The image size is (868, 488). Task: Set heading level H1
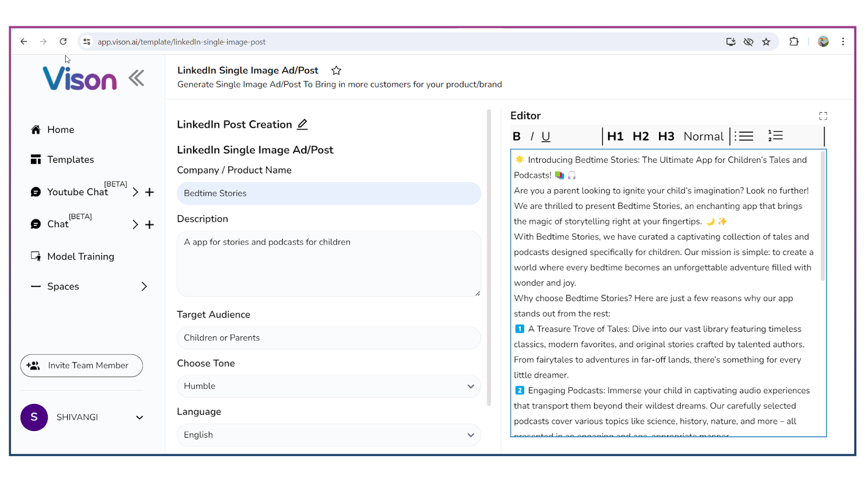[615, 137]
